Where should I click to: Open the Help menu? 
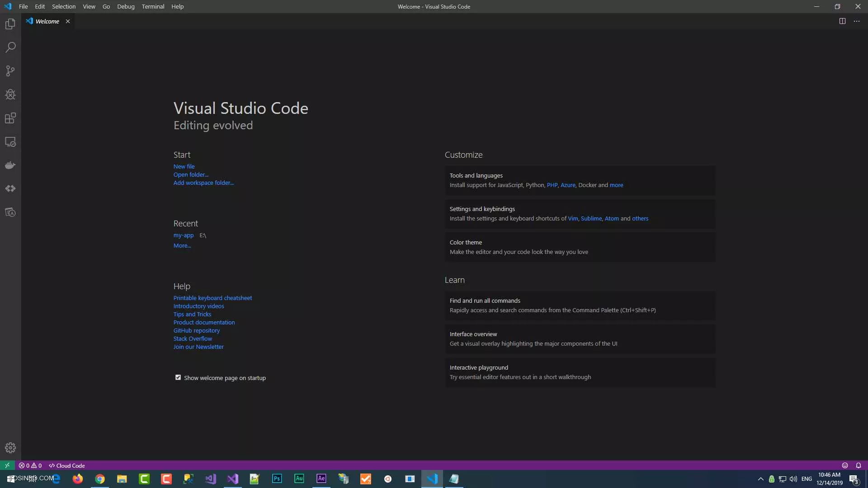tap(178, 6)
